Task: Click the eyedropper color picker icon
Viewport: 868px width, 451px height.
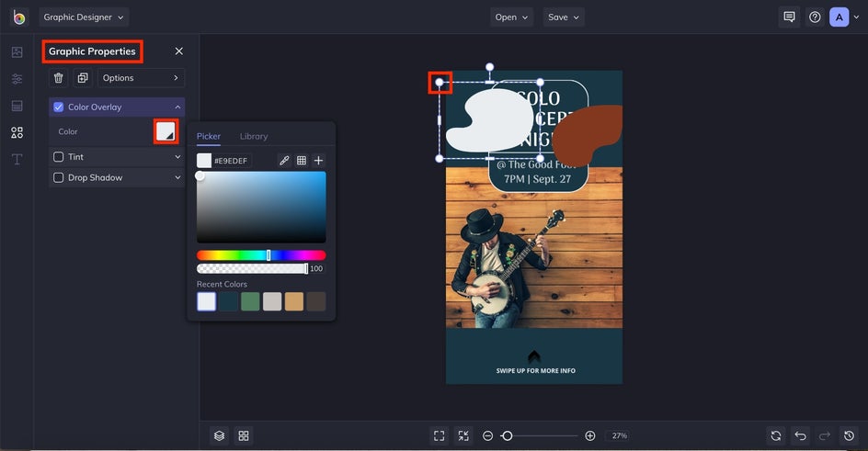Action: click(x=284, y=161)
